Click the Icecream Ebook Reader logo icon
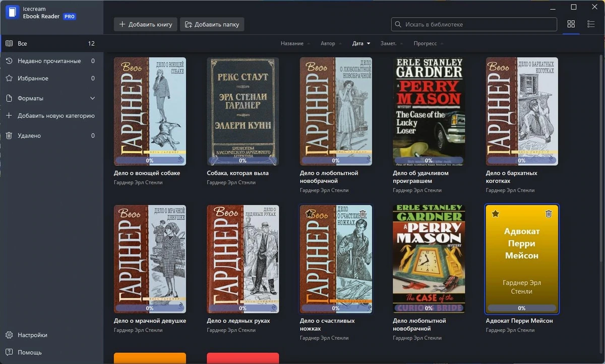 tap(13, 13)
